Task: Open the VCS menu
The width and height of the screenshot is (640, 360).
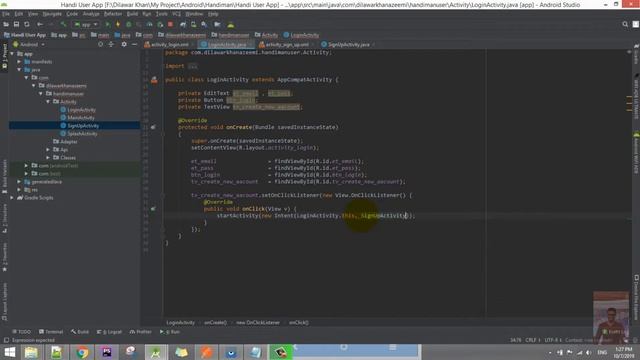Action: (176, 14)
